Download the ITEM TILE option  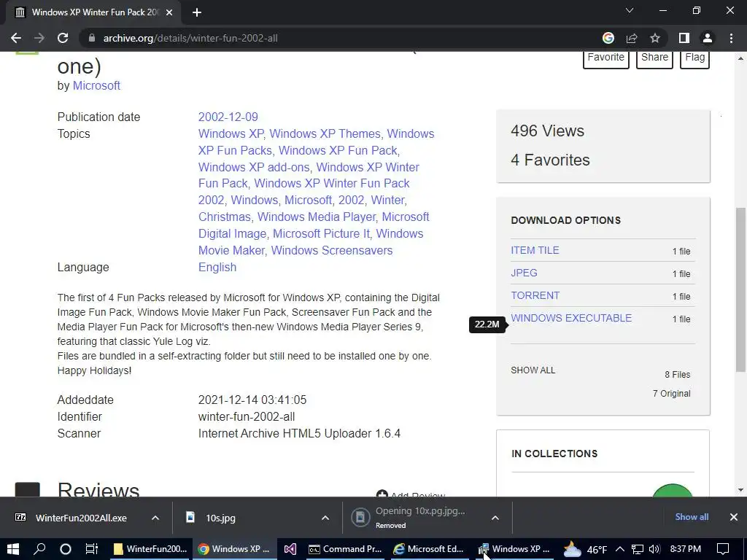point(535,251)
